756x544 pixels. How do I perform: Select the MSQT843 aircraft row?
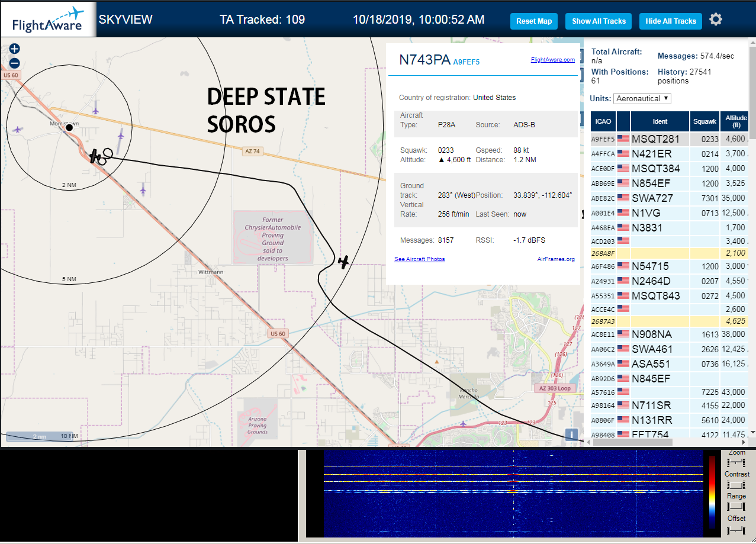(670, 296)
